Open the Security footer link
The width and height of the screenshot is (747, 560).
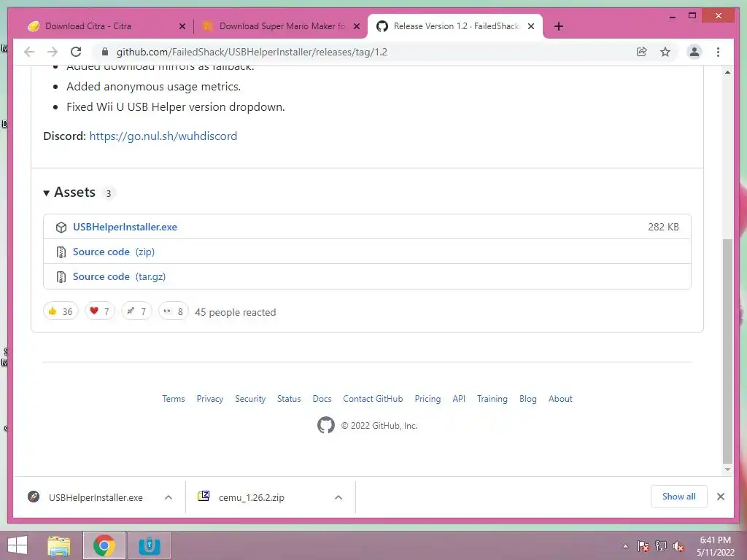pos(250,399)
